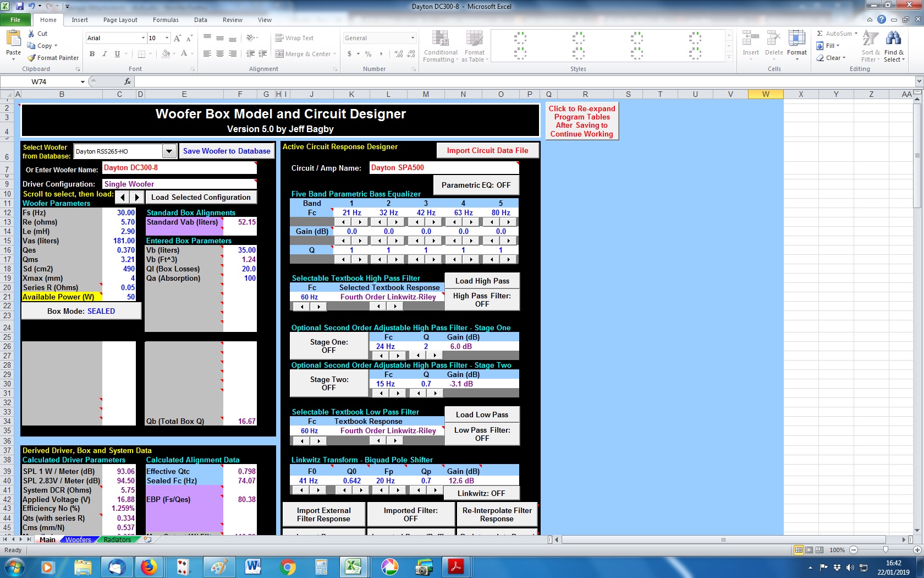Click the Wrap Text icon
The height and width of the screenshot is (578, 924).
(279, 38)
